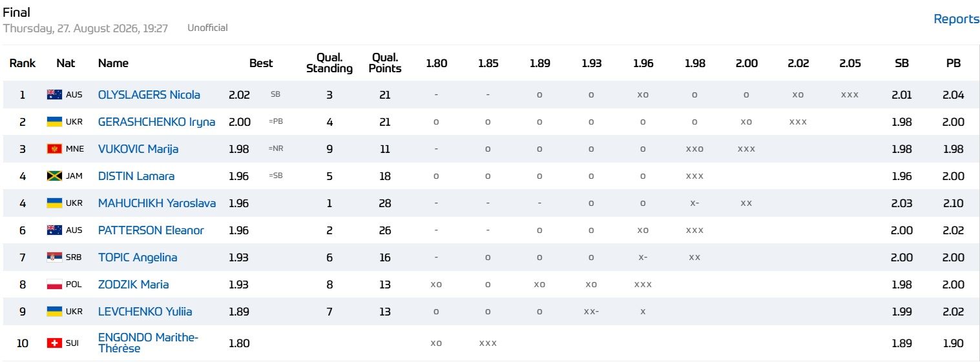Viewport: 980px width, 362px height.
Task: Open MAHUCHIKH Yaroslava's profile link
Action: (x=157, y=203)
